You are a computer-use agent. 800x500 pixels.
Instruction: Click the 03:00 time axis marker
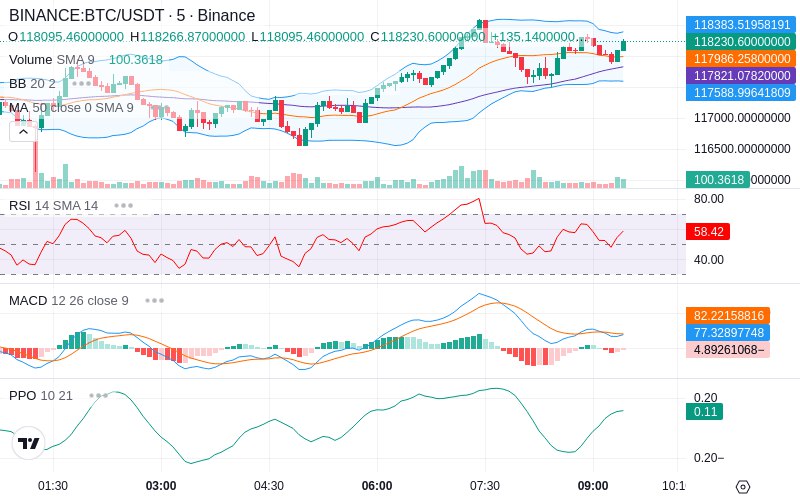161,486
